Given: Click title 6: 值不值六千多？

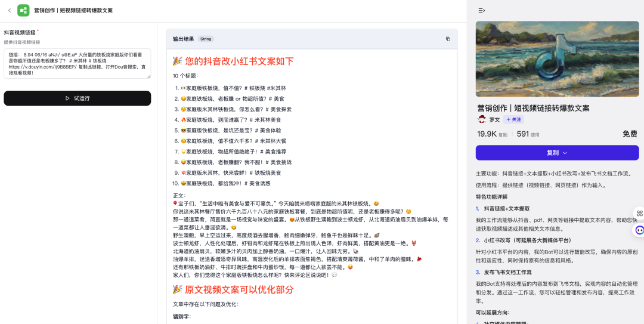Looking at the screenshot, I should point(233,141).
